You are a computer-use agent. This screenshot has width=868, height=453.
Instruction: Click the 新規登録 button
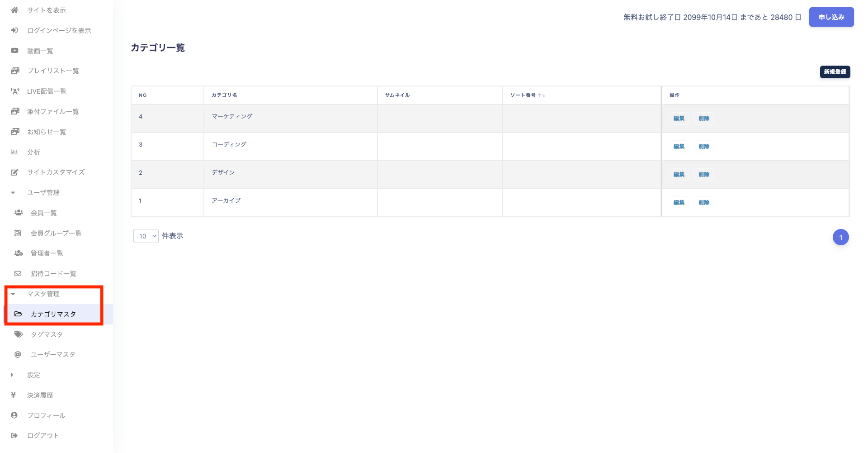(x=835, y=72)
